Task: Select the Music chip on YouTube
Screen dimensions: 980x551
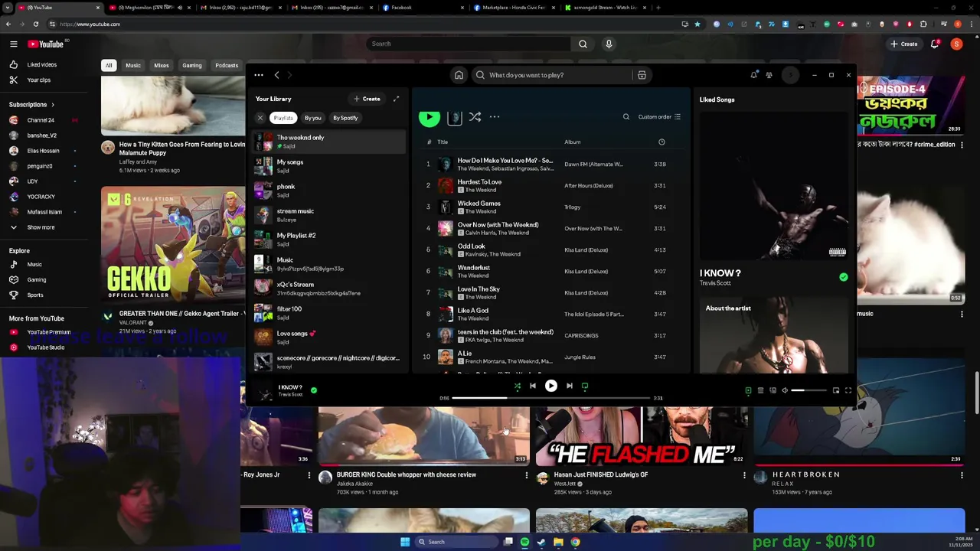Action: coord(133,65)
